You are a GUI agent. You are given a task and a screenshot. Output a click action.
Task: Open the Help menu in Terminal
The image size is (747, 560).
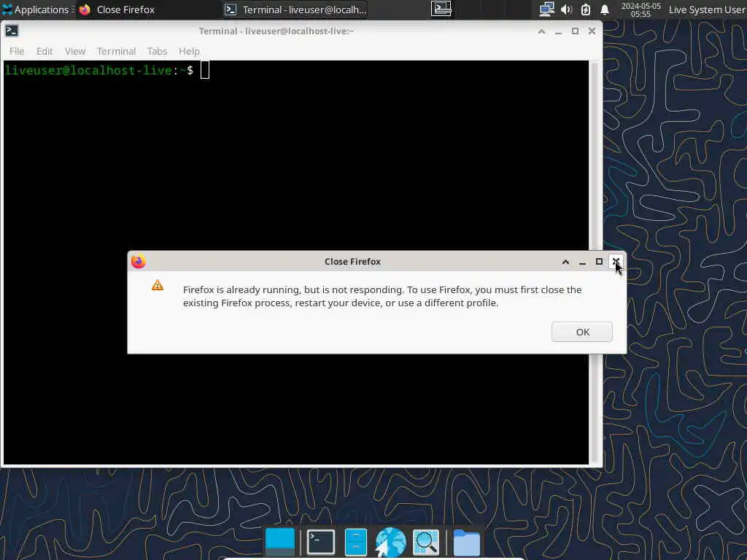pyautogui.click(x=189, y=51)
